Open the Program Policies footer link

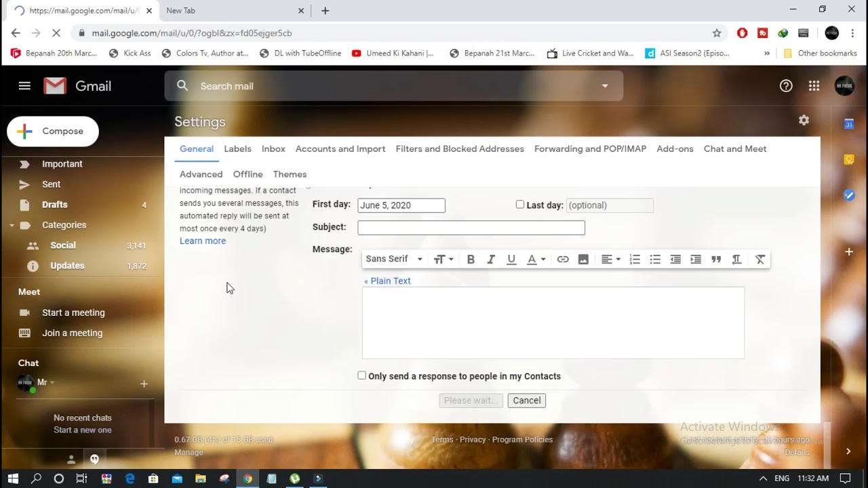(522, 439)
